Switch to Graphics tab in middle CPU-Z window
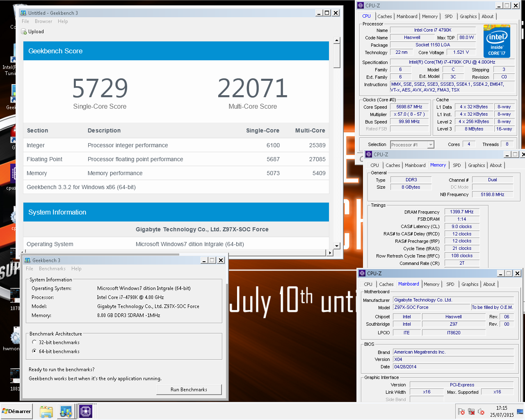 tap(477, 165)
